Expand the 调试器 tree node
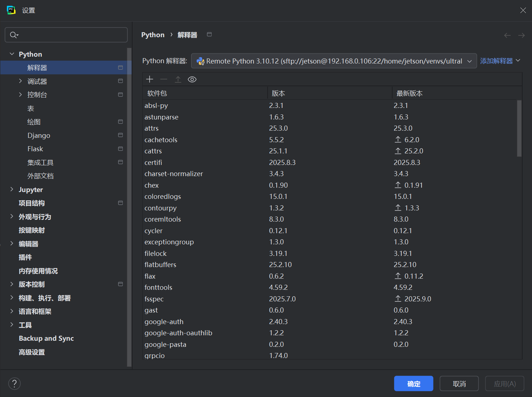This screenshot has width=532, height=397. (x=20, y=81)
